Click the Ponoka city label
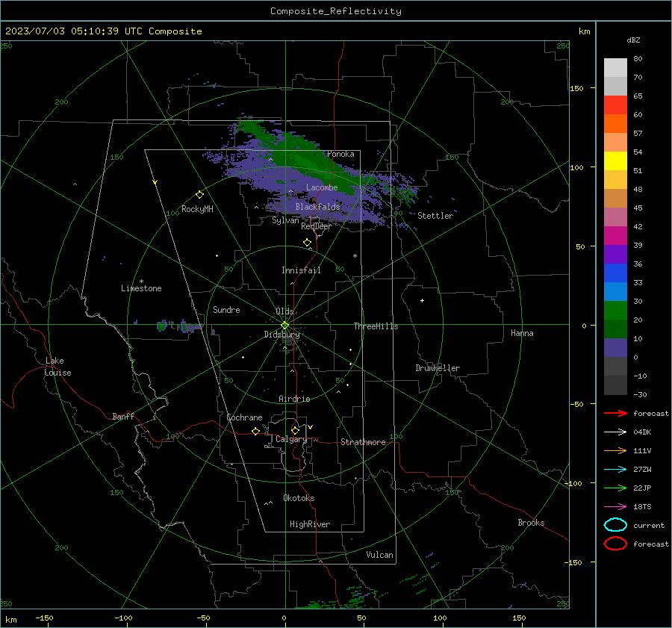This screenshot has height=628, width=672. click(x=340, y=154)
